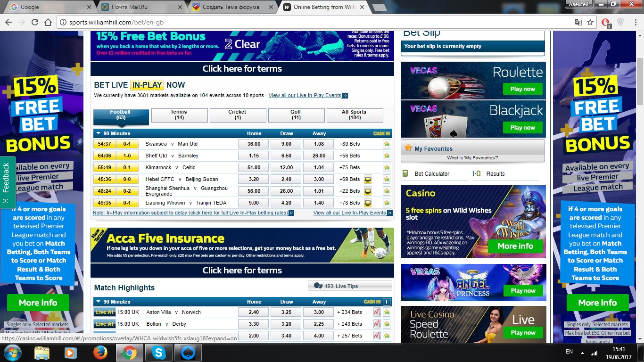Click the 54:37 match time for Swansea
Viewport: 644px width, 362px height.
105,144
